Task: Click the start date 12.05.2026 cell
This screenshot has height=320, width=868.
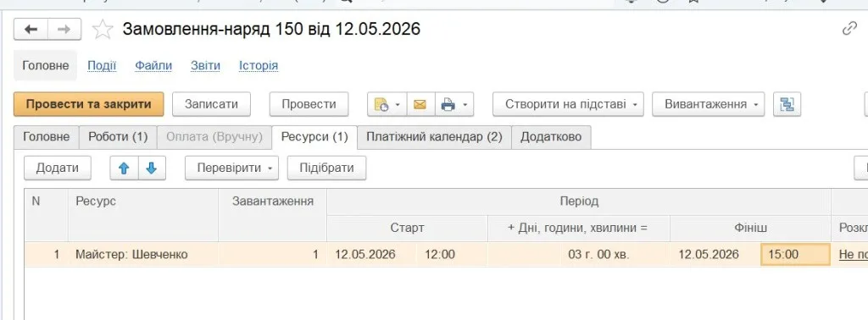Action: (371, 254)
